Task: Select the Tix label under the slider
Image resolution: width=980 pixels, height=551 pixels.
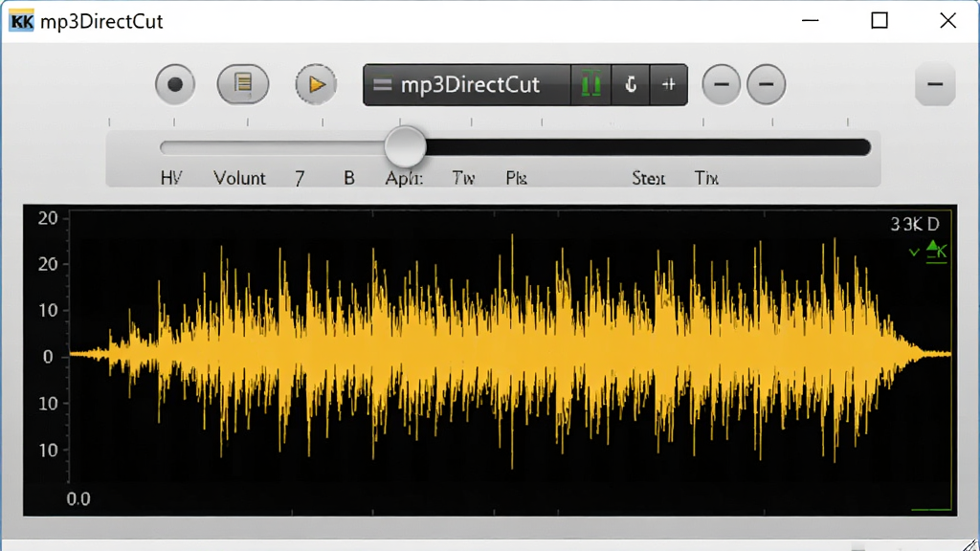Action: tap(706, 178)
